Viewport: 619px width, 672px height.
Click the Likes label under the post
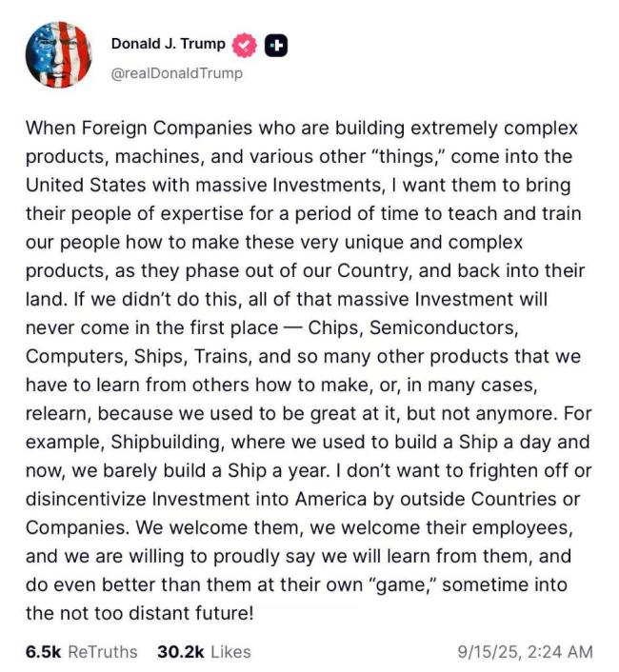(230, 652)
